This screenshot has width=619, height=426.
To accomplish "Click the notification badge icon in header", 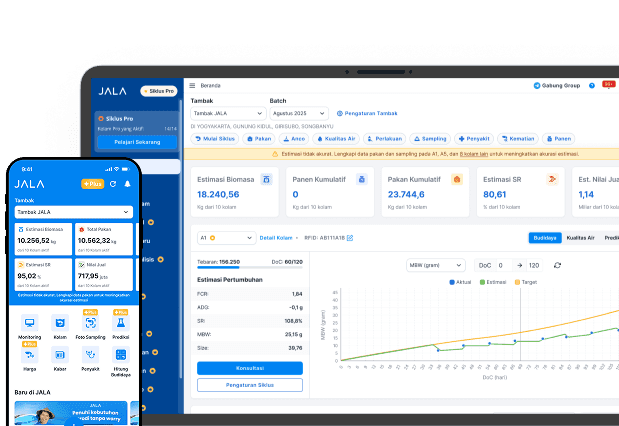I will [608, 85].
